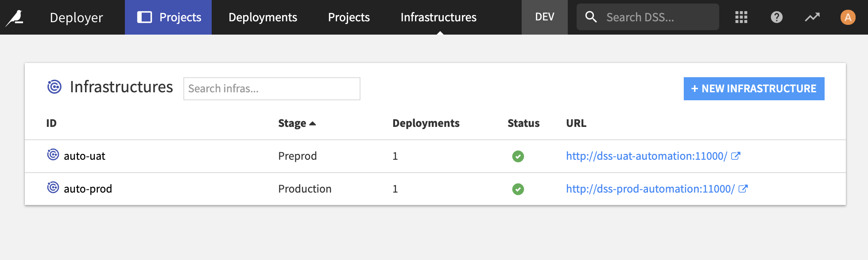This screenshot has width=868, height=260.
Task: Open the auto-prod infrastructure
Action: 88,189
